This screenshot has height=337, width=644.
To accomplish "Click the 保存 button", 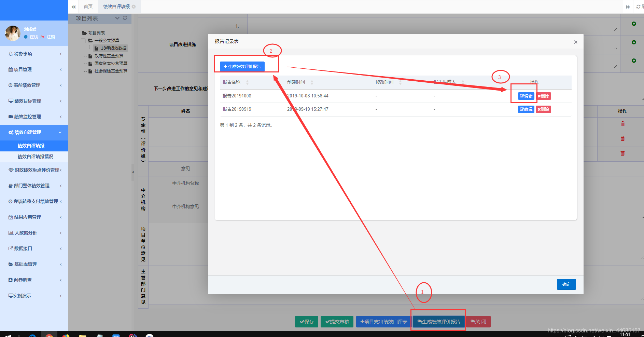I will point(307,322).
